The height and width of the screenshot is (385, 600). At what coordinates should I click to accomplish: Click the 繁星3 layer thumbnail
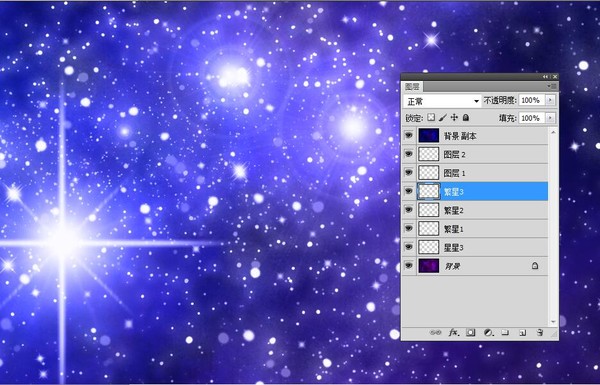[x=429, y=191]
